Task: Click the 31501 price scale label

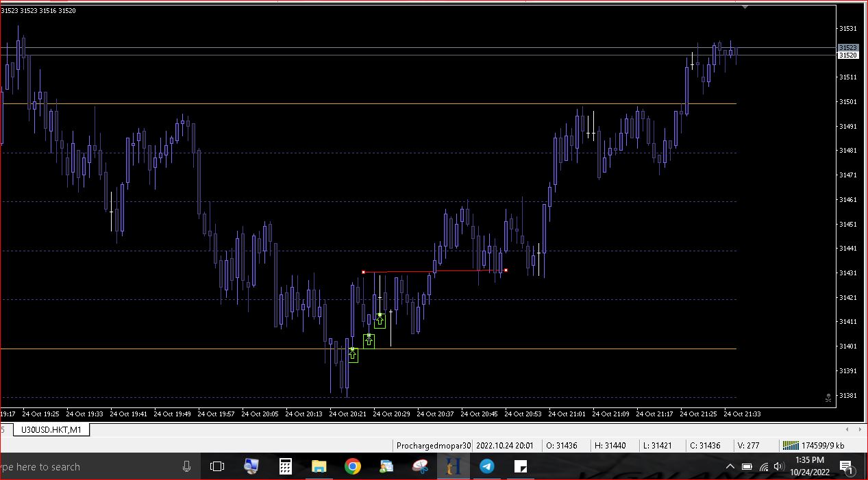Action: click(x=847, y=102)
